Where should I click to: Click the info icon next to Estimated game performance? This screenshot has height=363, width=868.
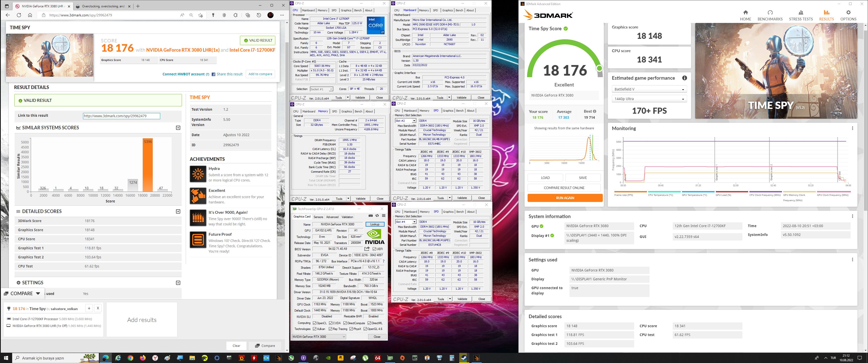click(684, 78)
